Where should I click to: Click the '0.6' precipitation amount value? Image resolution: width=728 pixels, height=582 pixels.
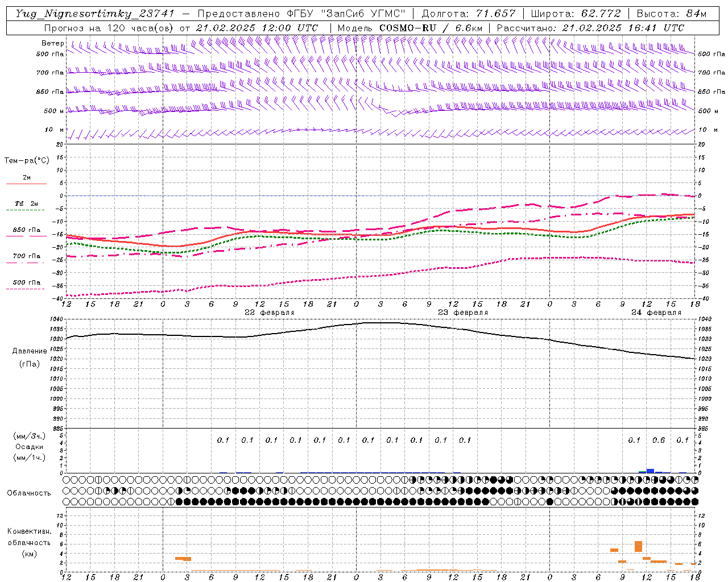(x=659, y=440)
